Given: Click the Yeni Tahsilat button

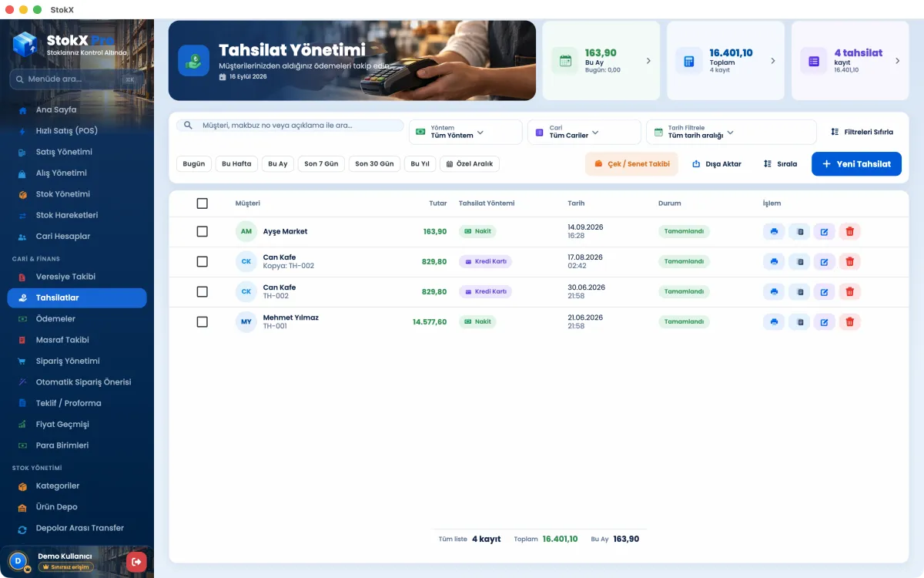Looking at the screenshot, I should coord(856,164).
